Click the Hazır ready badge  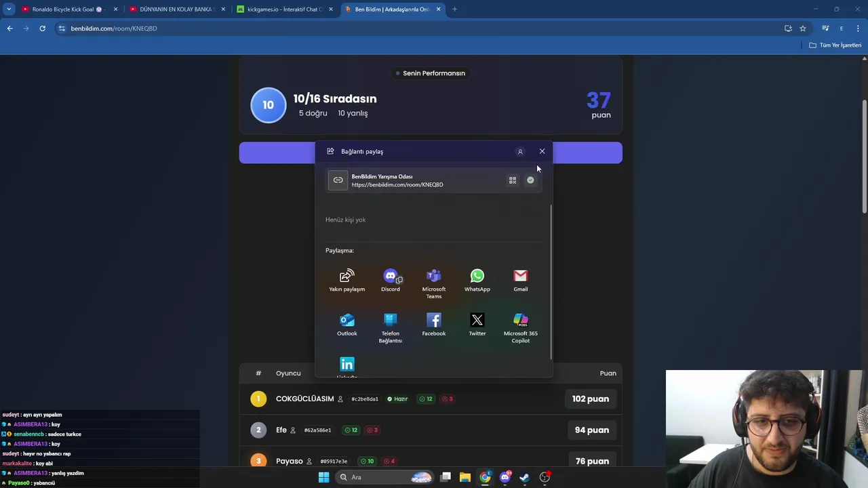coord(397,399)
